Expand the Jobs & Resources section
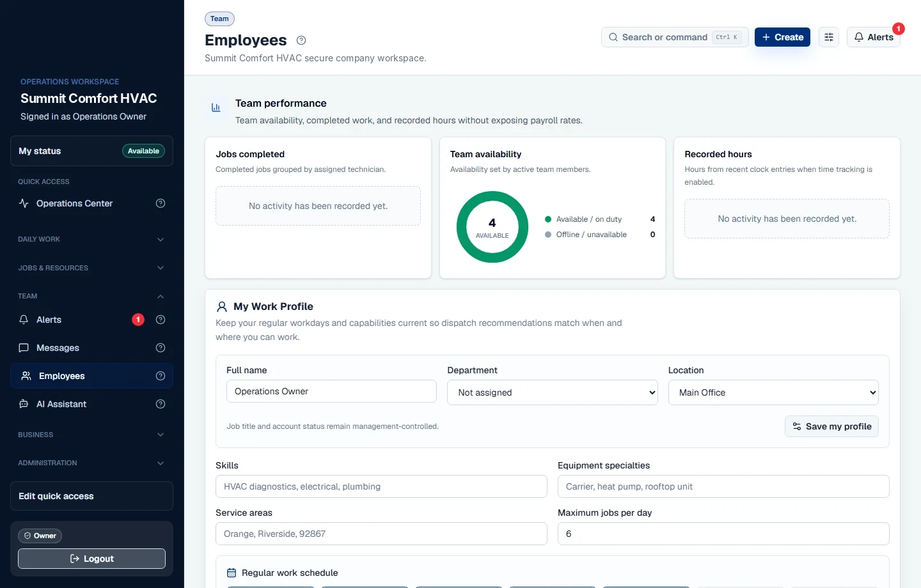The image size is (921, 588). (91, 268)
